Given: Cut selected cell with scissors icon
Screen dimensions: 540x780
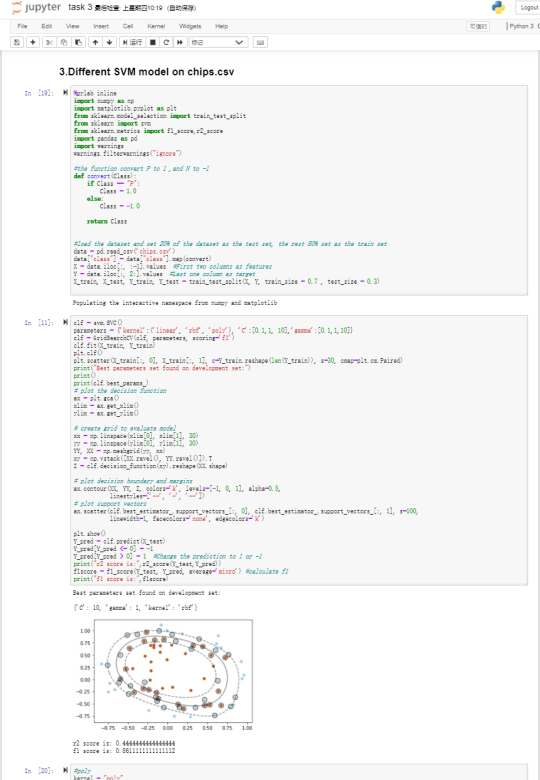Looking at the screenshot, I should 49,42.
